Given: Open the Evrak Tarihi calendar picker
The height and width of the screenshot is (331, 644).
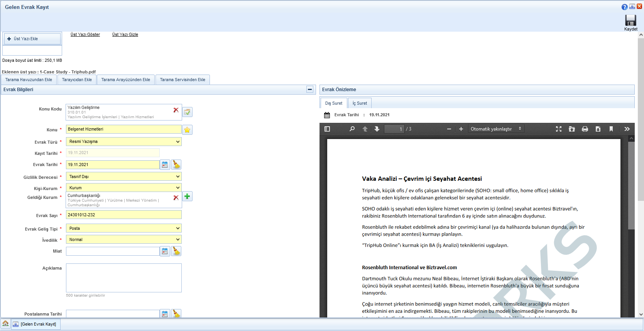Looking at the screenshot, I should tap(165, 165).
